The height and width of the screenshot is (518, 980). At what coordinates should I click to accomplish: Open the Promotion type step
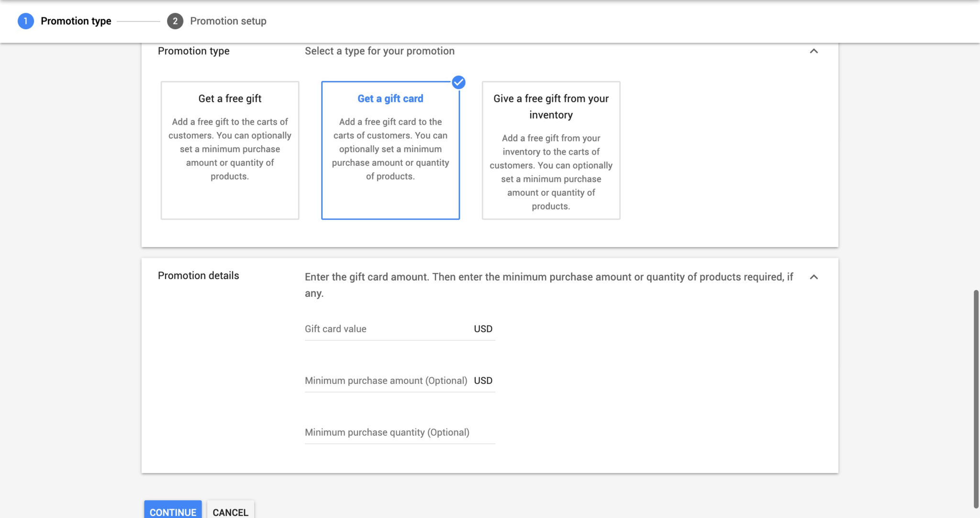click(x=76, y=21)
